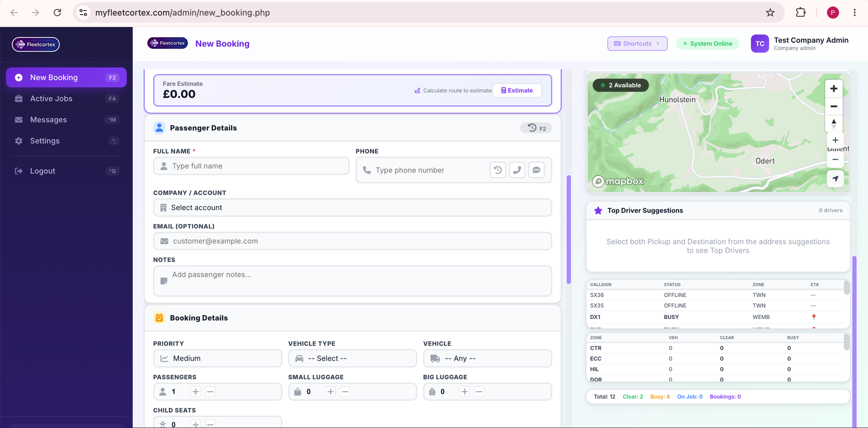Image resolution: width=868 pixels, height=428 pixels.
Task: Open Settings from the sidebar
Action: [66, 141]
